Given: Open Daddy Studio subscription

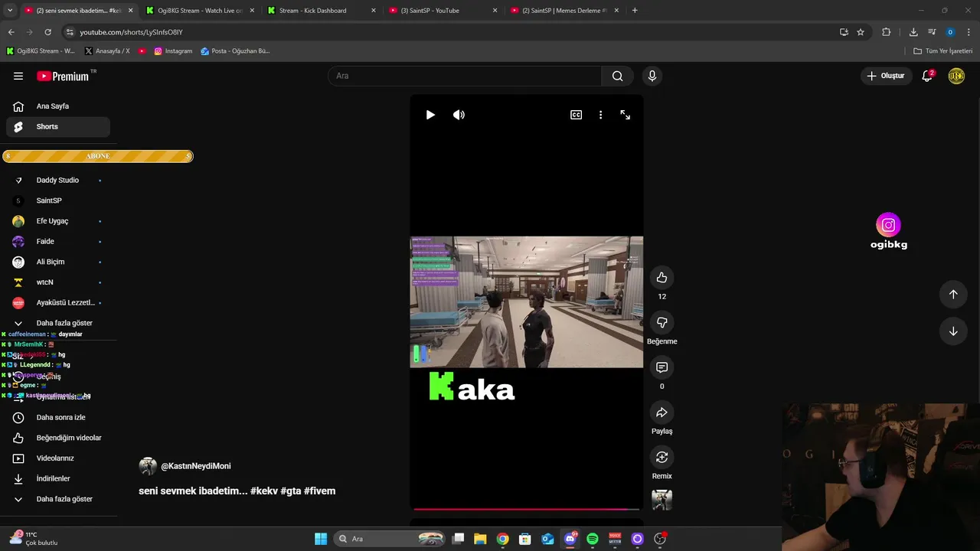Looking at the screenshot, I should [x=58, y=181].
